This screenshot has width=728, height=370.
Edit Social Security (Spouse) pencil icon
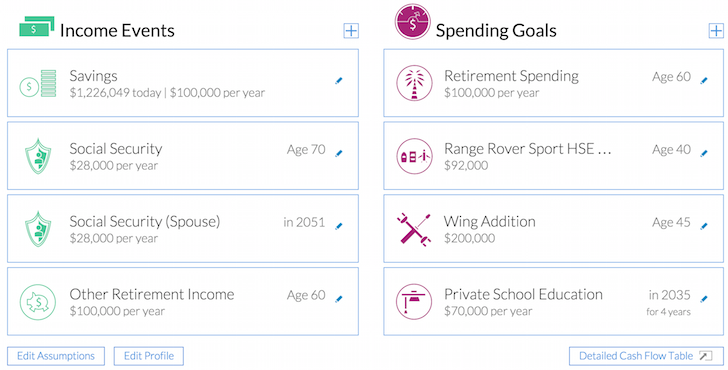(x=339, y=226)
